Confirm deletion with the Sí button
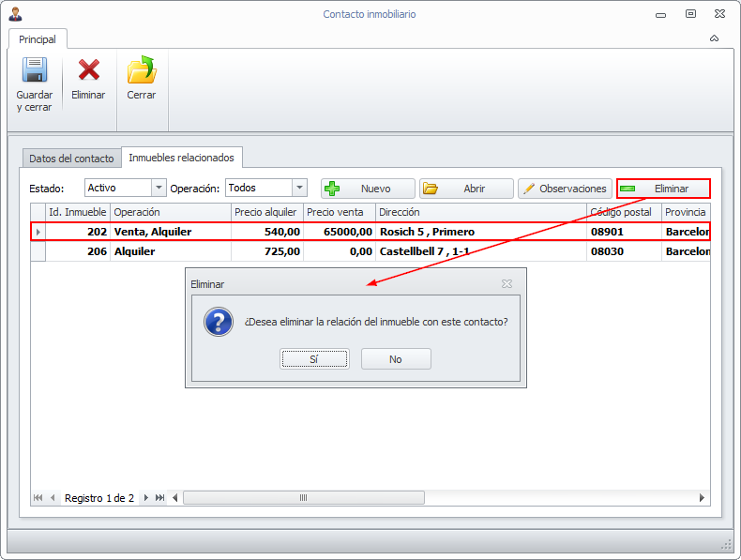Image resolution: width=741 pixels, height=560 pixels. point(314,359)
